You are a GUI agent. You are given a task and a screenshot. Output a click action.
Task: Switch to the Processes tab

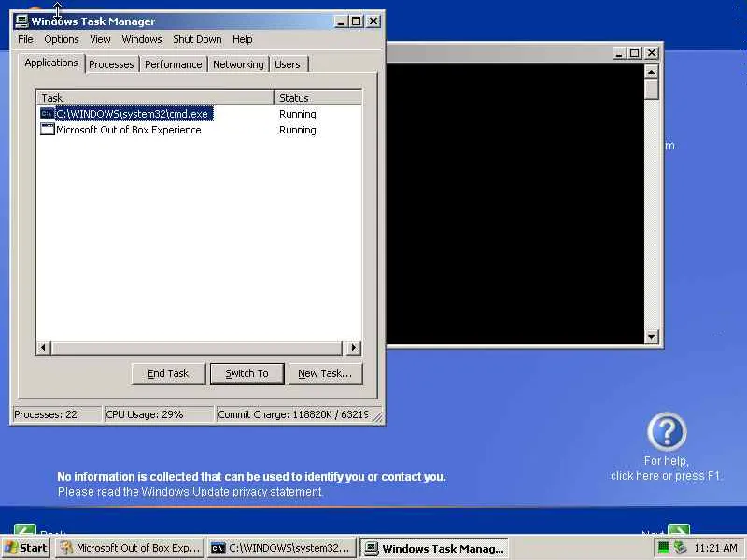[111, 64]
